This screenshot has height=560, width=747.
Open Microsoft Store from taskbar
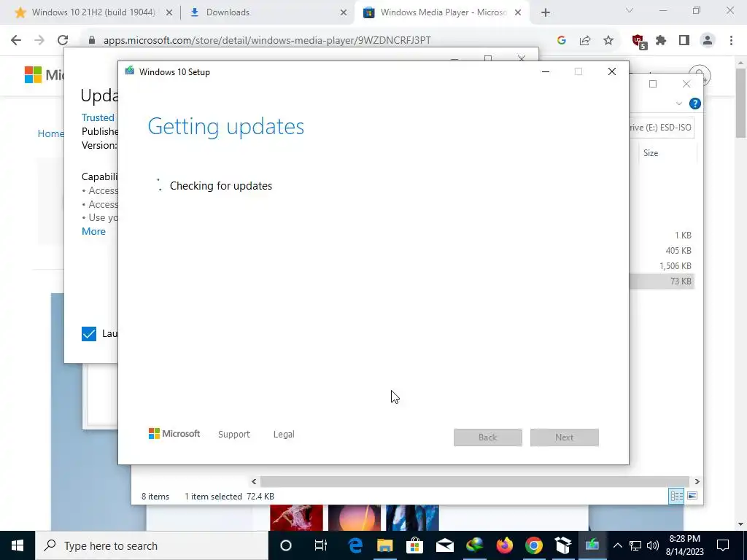(415, 545)
